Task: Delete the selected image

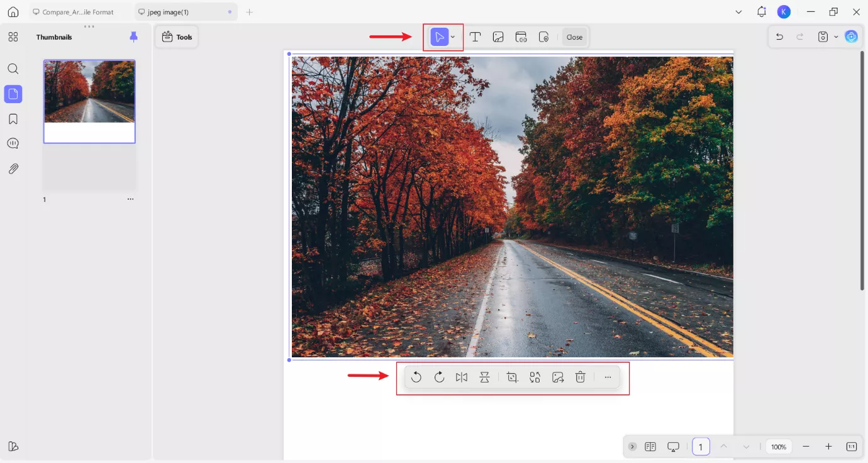Action: point(580,377)
